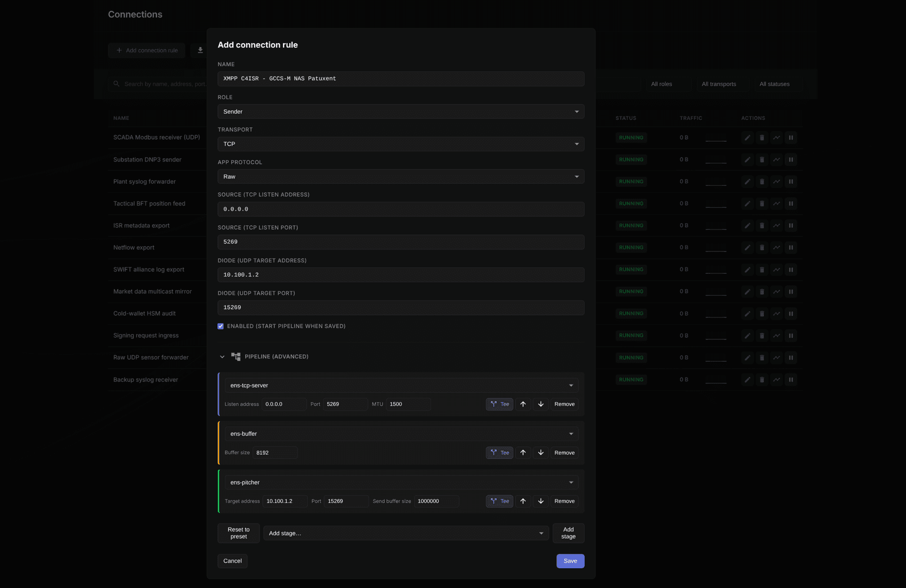This screenshot has height=588, width=906.
Task: Click the Diode UDP target port field 15269
Action: [401, 307]
